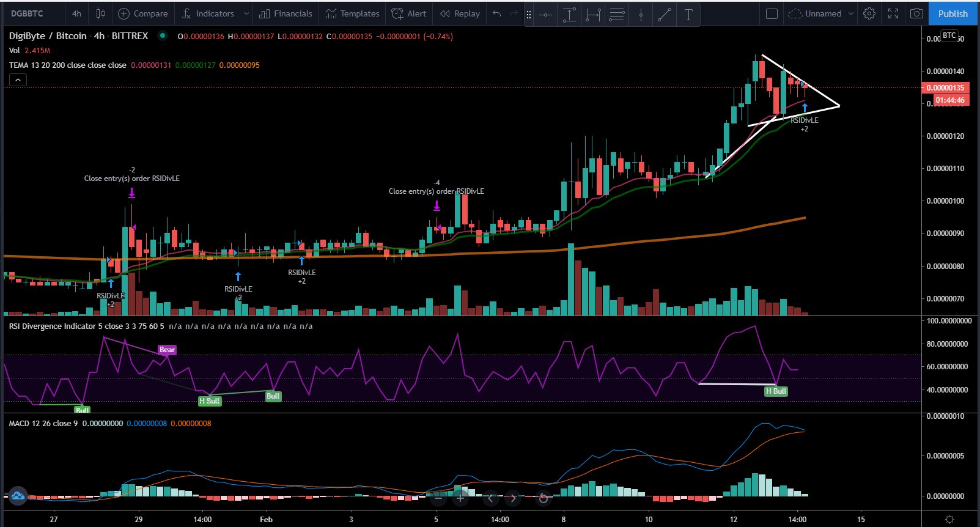The height and width of the screenshot is (527, 980).
Task: Open the candlestick chart style selector
Action: point(100,13)
